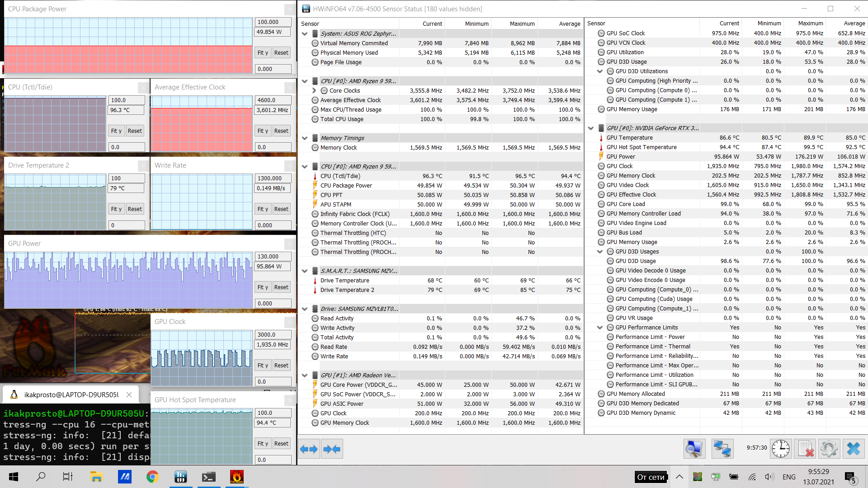
Task: Click Fit y in CPU Package Power graph
Action: point(263,53)
